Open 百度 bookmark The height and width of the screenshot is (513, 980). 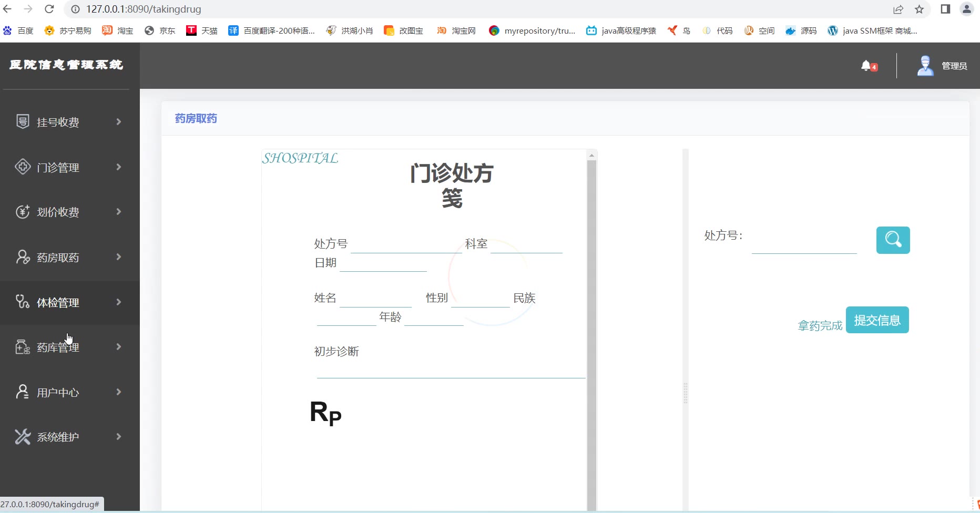(18, 30)
